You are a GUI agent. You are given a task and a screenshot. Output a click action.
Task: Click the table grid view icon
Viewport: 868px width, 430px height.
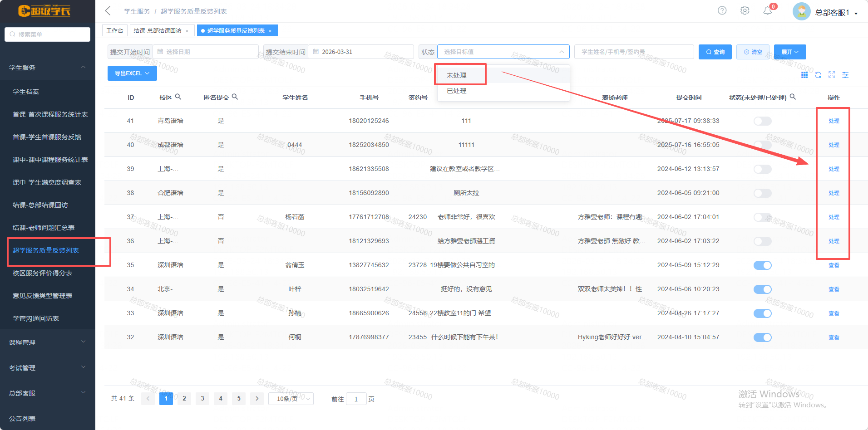point(804,75)
